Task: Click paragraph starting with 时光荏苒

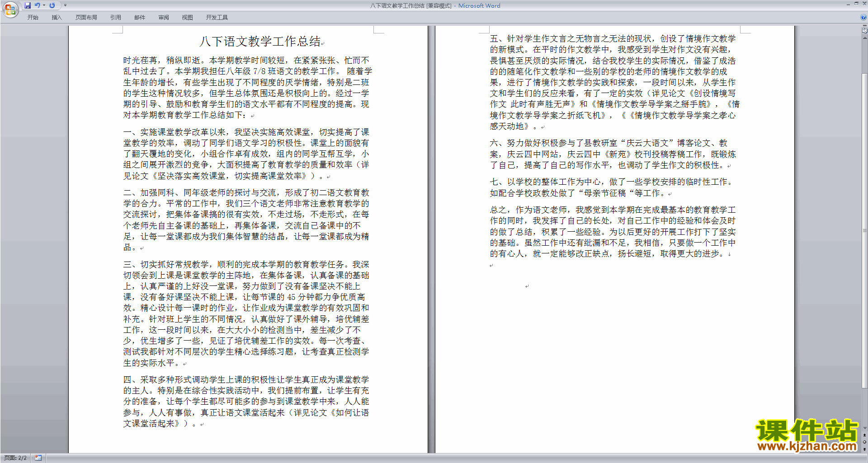Action: tap(247, 88)
